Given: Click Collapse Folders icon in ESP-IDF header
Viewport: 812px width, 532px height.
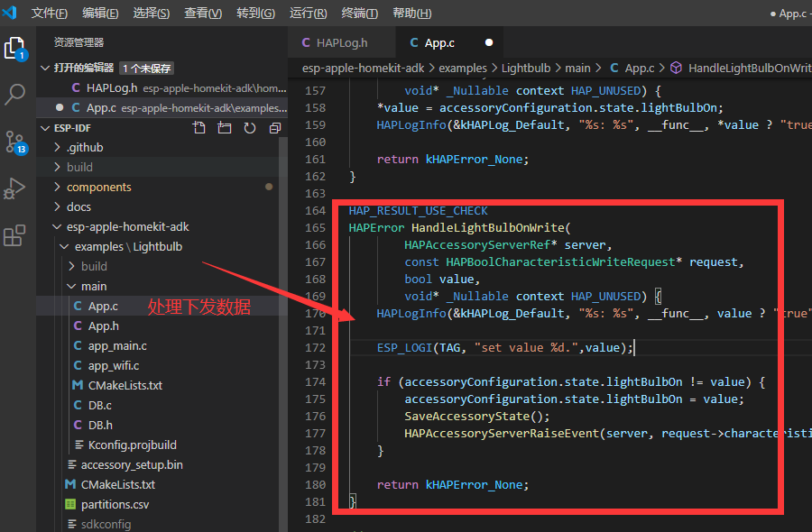Looking at the screenshot, I should click(275, 128).
